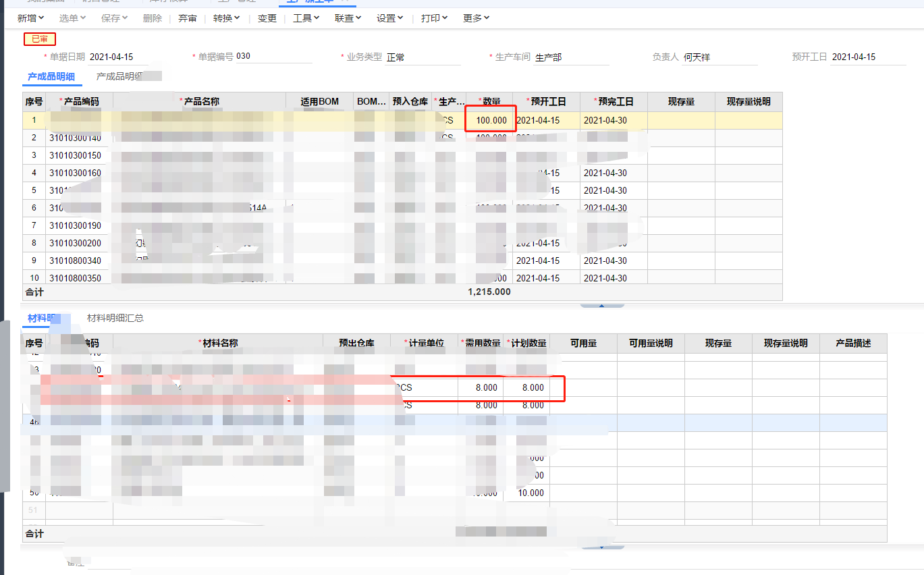Click the total quantity 1,215.000
This screenshot has width=924, height=575.
489,292
